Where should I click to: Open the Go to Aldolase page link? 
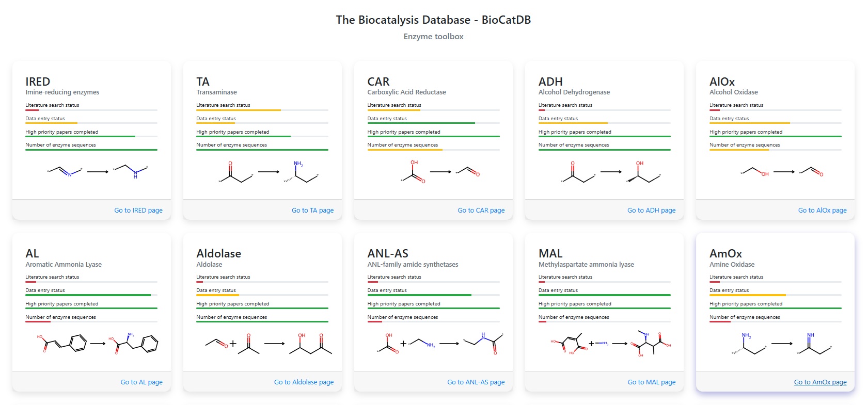point(304,382)
